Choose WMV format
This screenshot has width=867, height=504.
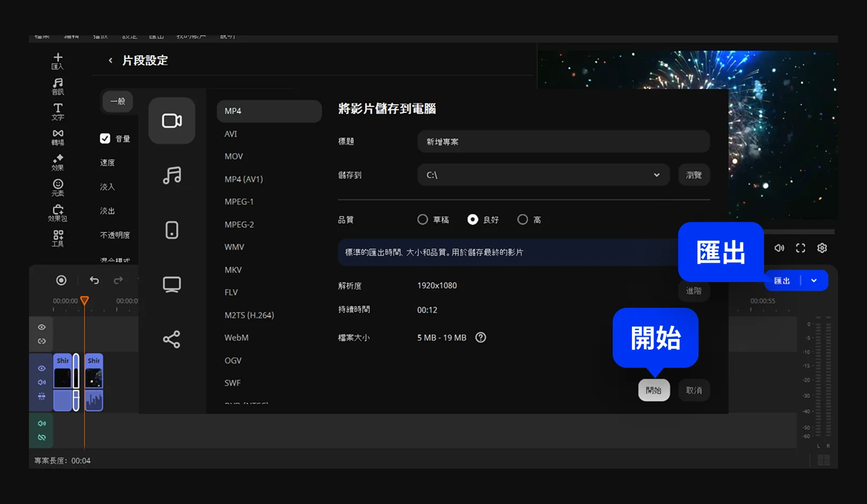pos(234,247)
